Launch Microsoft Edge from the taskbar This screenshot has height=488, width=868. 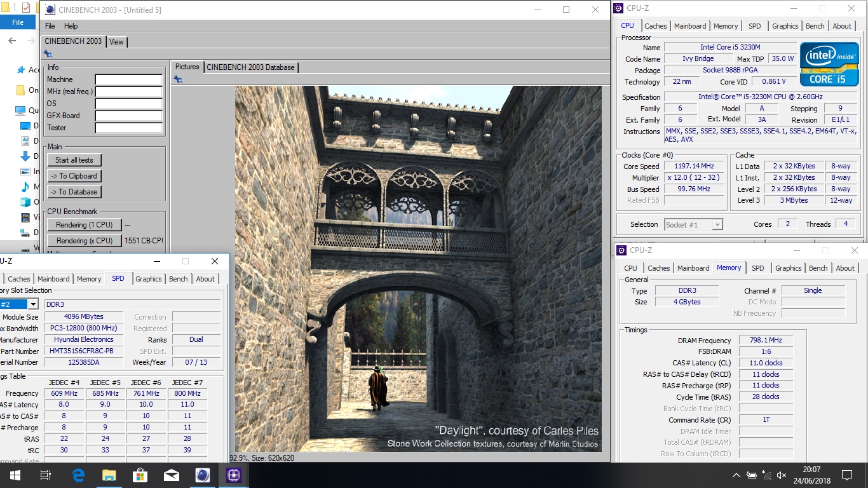click(x=78, y=475)
